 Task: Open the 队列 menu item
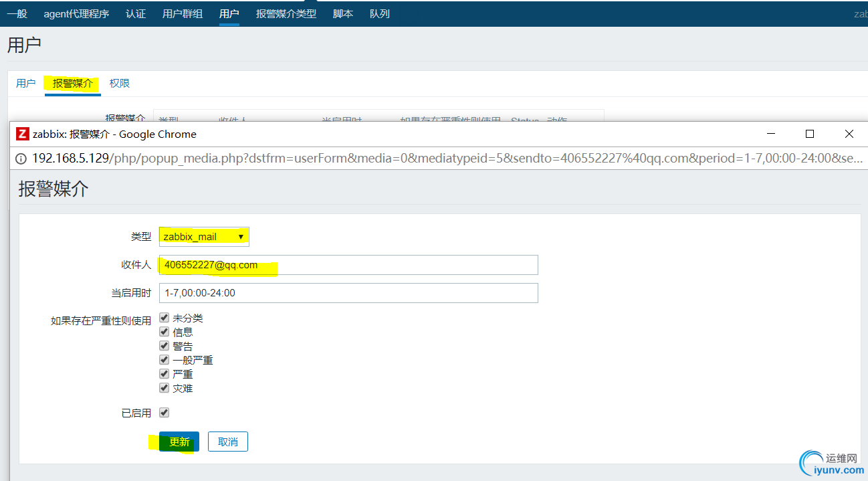pyautogui.click(x=380, y=13)
